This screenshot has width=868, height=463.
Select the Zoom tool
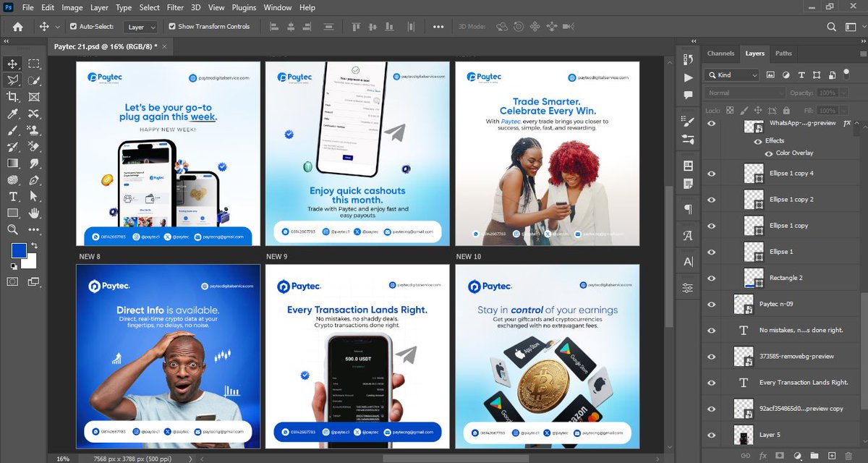(13, 230)
